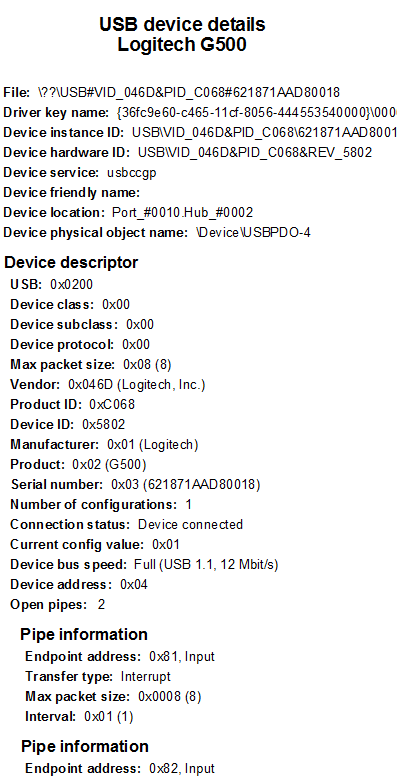Screen dimensions: 397x780
Task: Click the first Pipe information heading
Action: [84, 635]
